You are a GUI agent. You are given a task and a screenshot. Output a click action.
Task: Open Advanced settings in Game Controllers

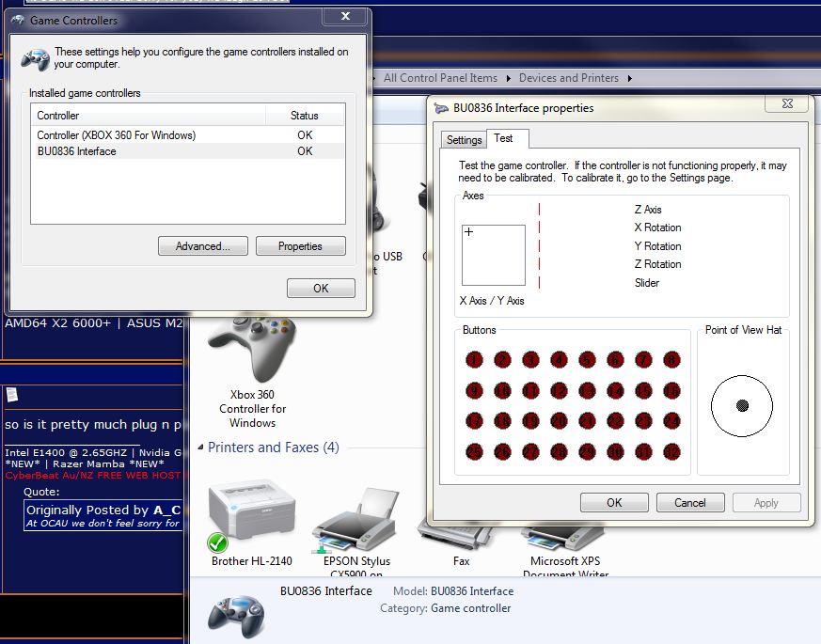202,246
